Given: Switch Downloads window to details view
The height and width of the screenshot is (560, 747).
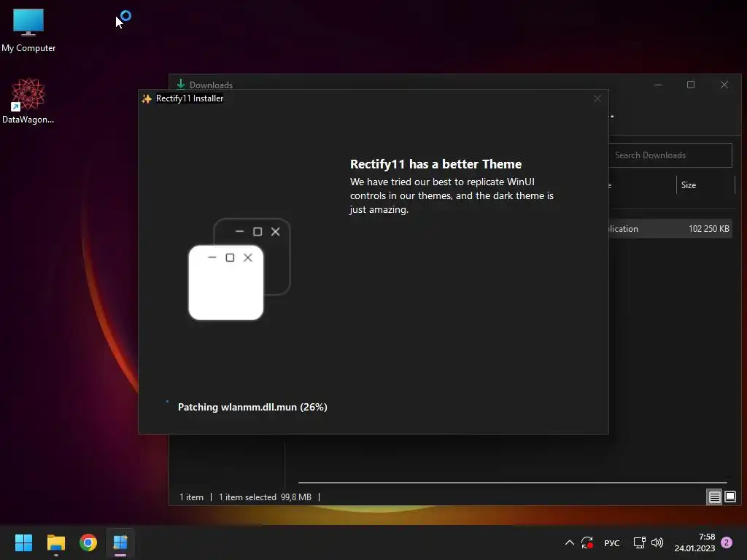Looking at the screenshot, I should [714, 497].
